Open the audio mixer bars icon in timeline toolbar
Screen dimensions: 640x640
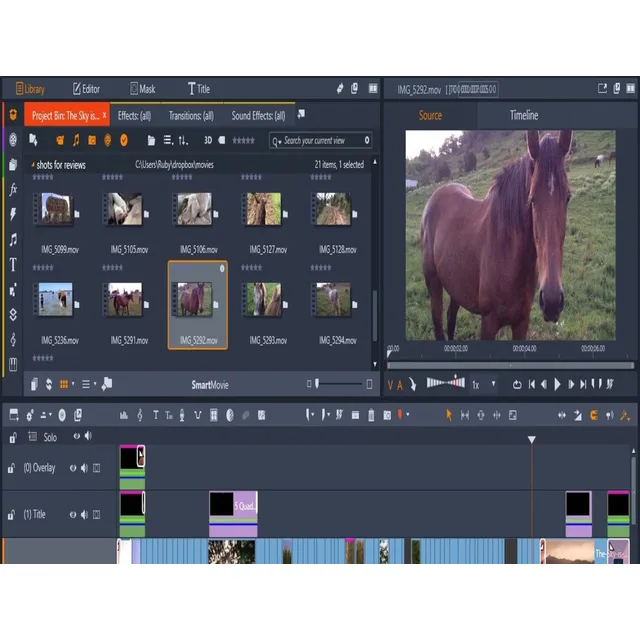coord(124,416)
